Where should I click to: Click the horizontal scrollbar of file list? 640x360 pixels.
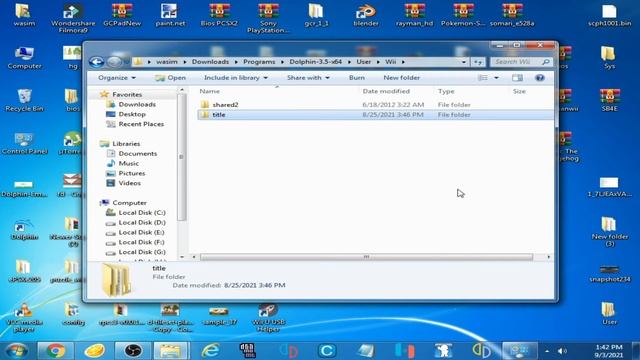tap(366, 257)
